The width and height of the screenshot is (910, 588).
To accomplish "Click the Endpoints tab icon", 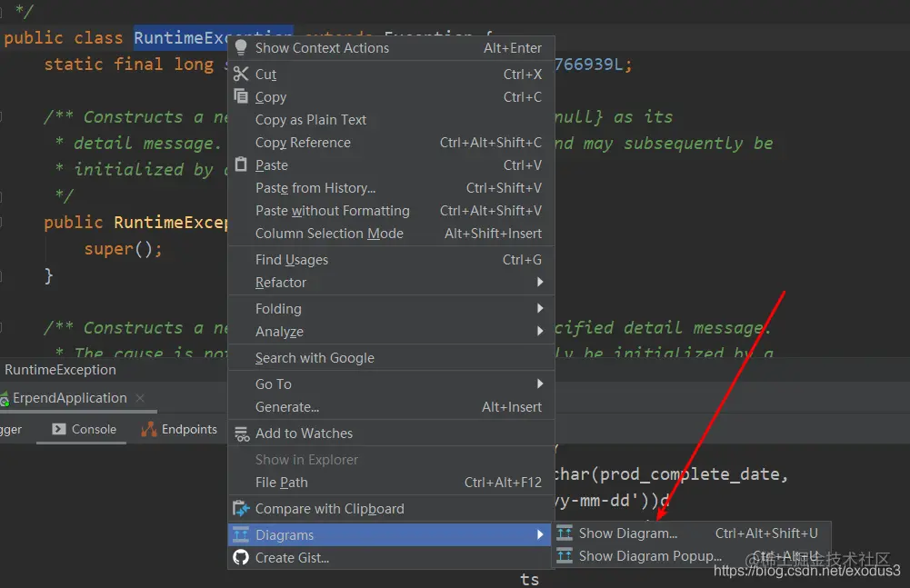I will (149, 429).
